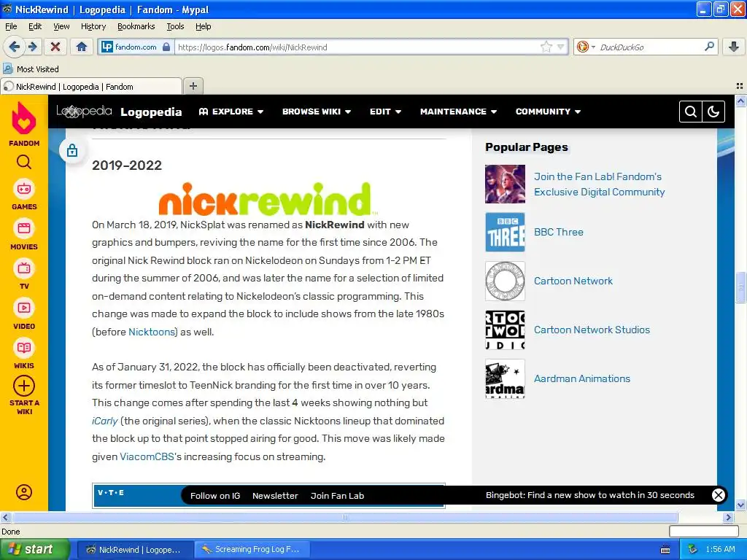The width and height of the screenshot is (747, 560).
Task: Open the TV sidebar icon
Action: (x=24, y=268)
